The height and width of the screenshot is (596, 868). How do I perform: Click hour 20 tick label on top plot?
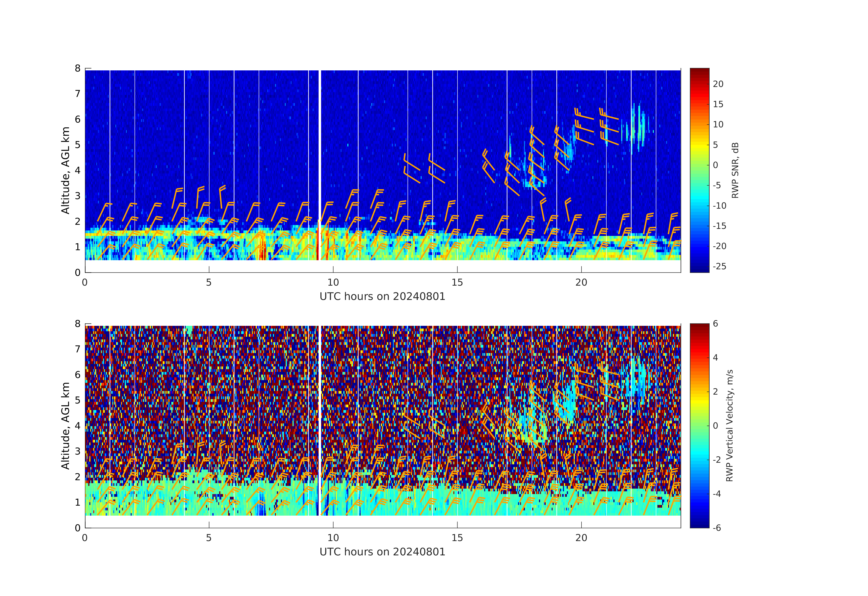(581, 282)
